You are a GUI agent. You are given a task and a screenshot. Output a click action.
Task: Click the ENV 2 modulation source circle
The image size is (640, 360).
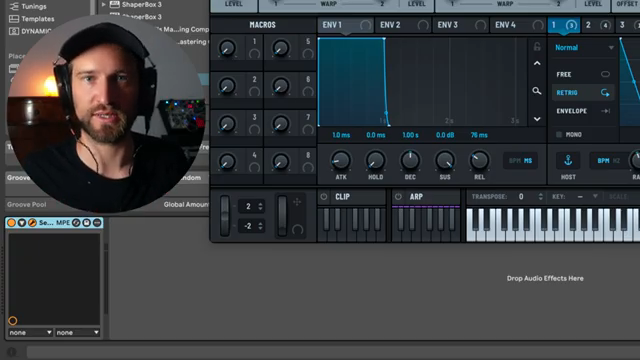point(423,25)
